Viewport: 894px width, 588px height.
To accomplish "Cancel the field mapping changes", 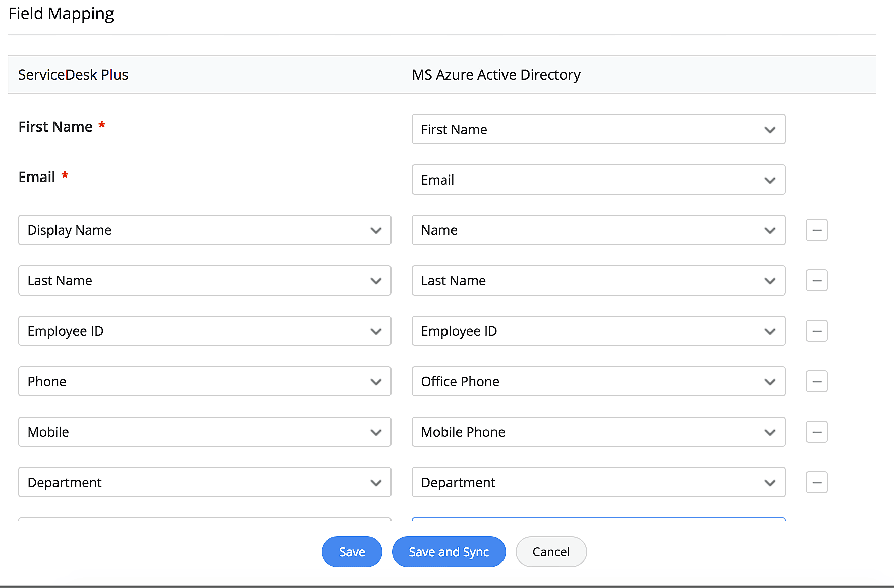I will point(551,552).
